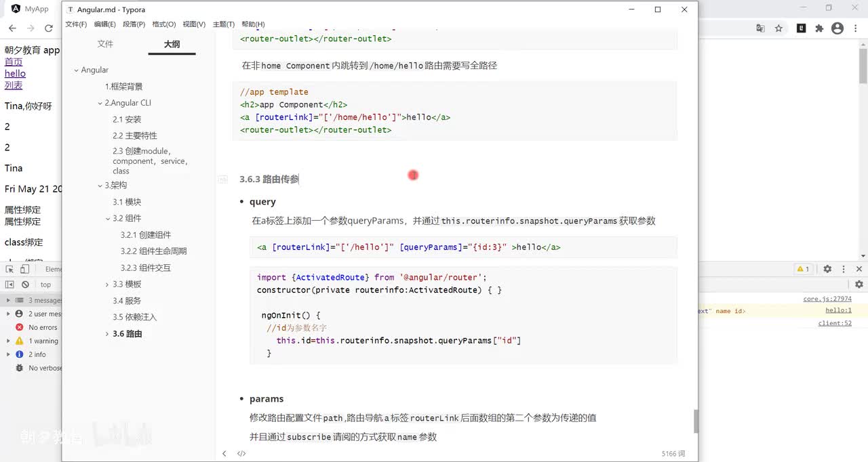Open the 段落(P) menu

tap(134, 24)
